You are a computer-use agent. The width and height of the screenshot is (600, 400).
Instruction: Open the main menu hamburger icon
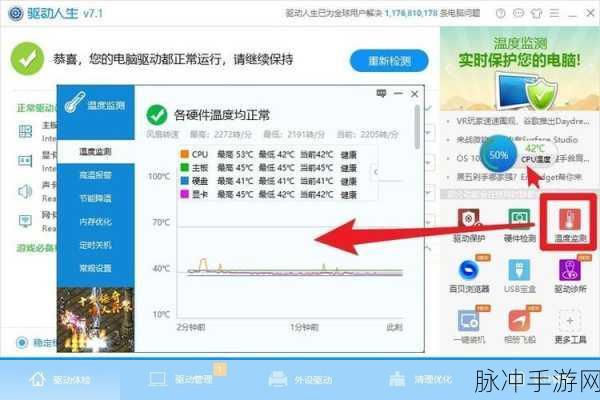554,13
